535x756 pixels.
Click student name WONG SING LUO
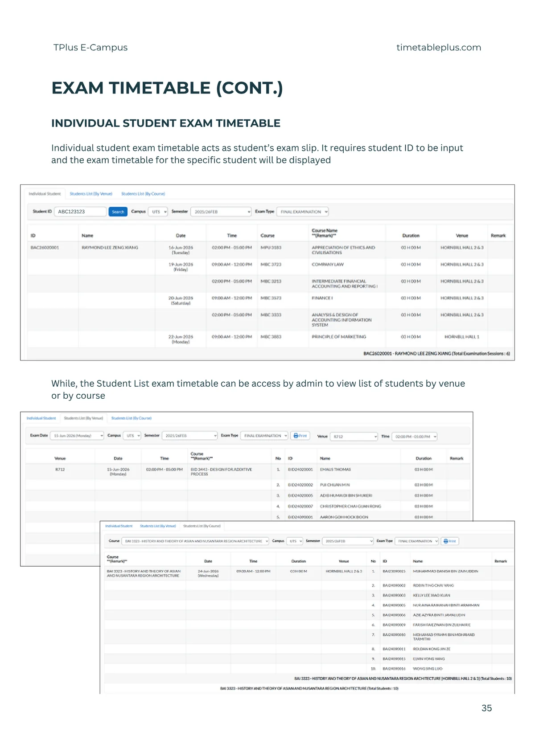point(428,669)
